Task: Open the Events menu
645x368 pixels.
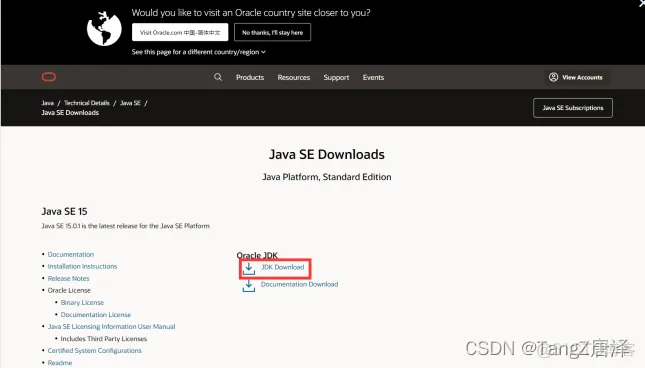Action: pos(373,77)
